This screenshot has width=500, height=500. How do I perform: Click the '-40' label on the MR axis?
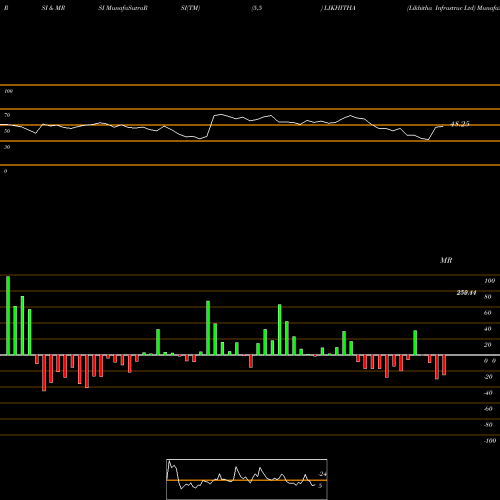point(488,393)
